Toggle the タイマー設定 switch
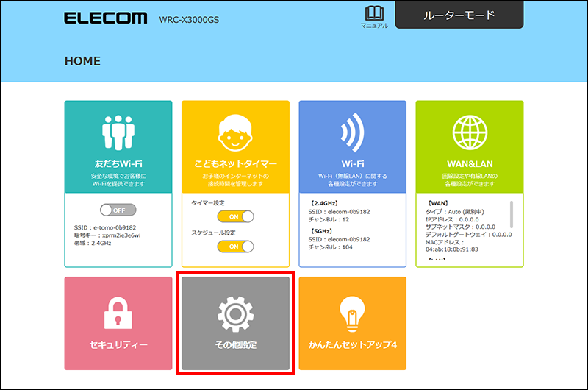Viewport: 588px width, 390px height. [235, 216]
